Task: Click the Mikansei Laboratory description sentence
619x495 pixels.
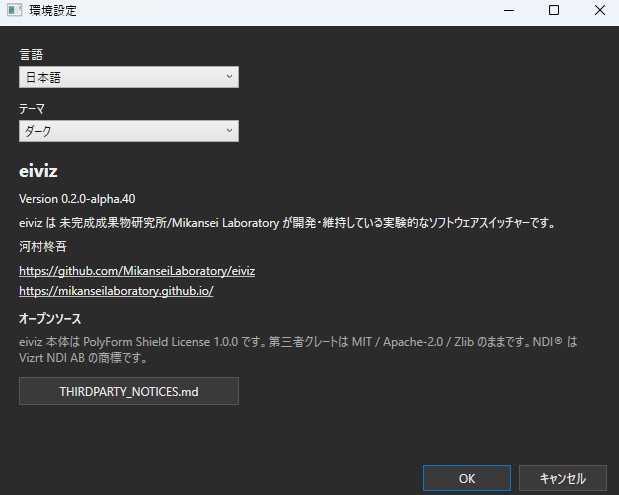Action: pyautogui.click(x=287, y=223)
